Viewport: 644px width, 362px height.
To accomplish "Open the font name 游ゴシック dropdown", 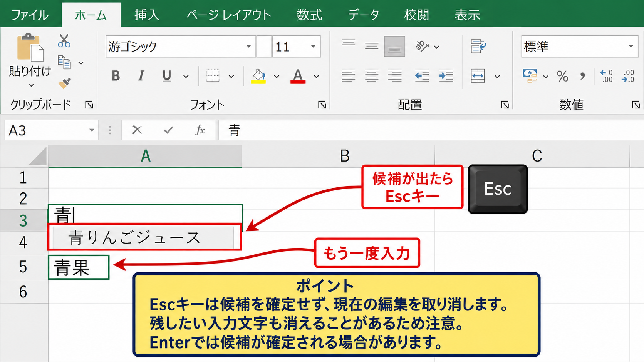I will [249, 46].
